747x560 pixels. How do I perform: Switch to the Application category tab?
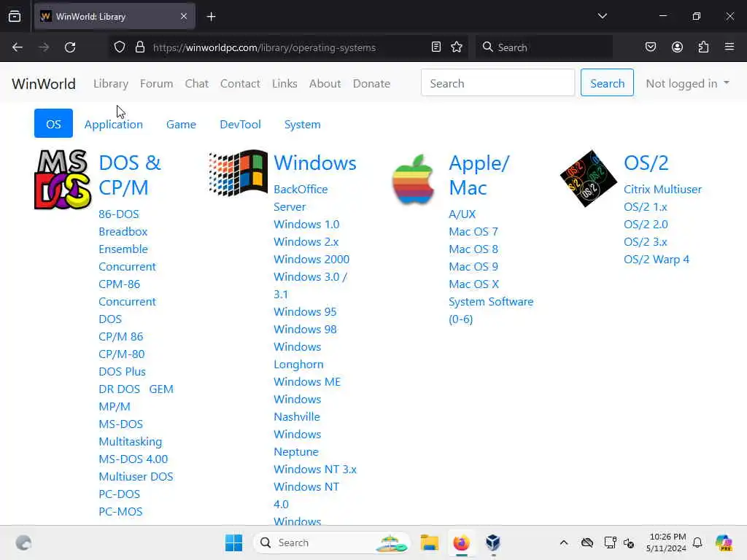[113, 124]
